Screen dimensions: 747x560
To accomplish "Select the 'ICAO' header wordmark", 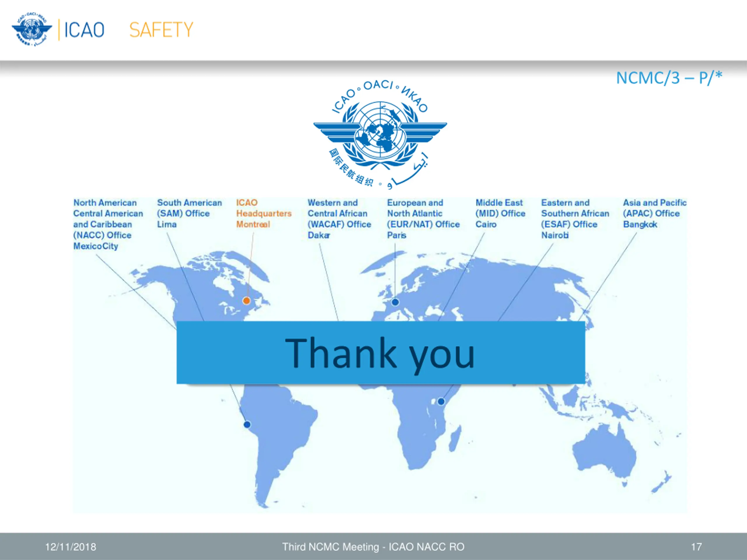I will click(x=84, y=30).
